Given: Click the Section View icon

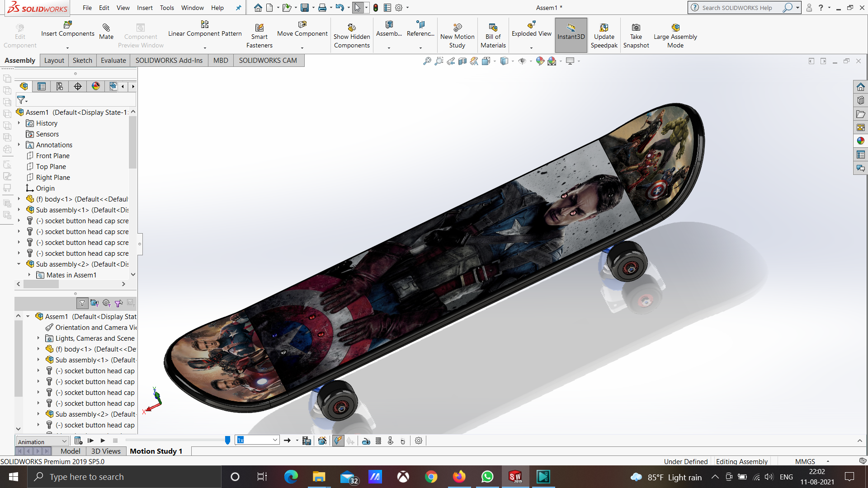Looking at the screenshot, I should click(x=462, y=61).
